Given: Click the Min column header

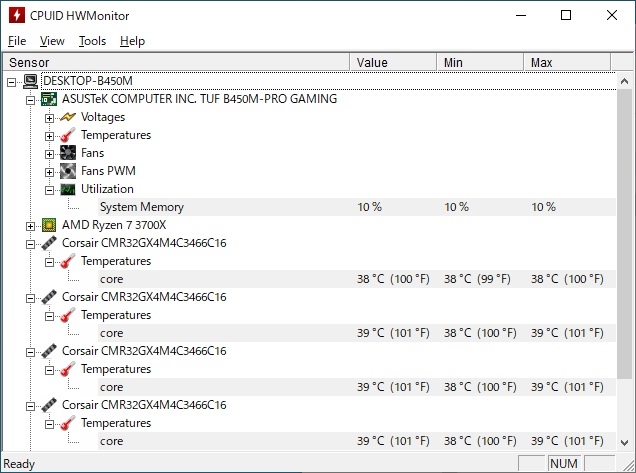Looking at the screenshot, I should pyautogui.click(x=480, y=62).
